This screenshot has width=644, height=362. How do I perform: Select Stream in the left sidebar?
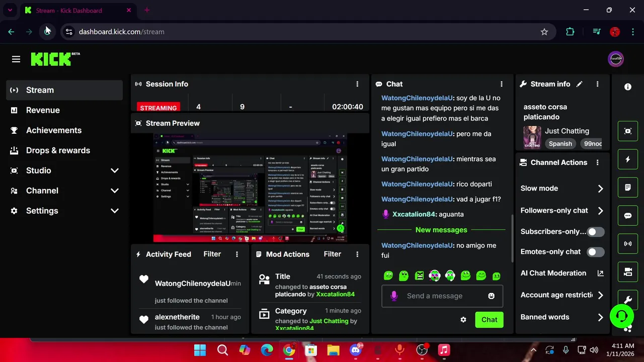pos(65,90)
